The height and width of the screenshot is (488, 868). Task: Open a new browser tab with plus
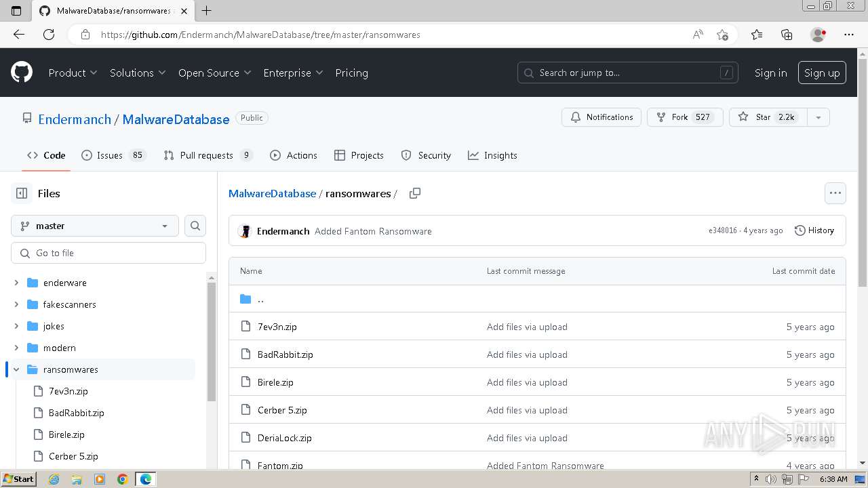pos(207,10)
